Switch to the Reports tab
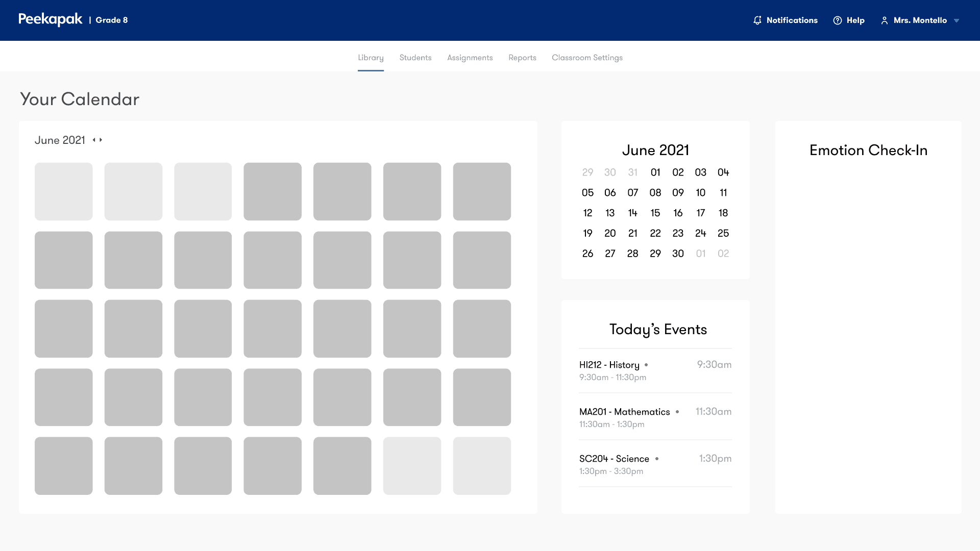Screen dimensions: 980x551 (522, 58)
